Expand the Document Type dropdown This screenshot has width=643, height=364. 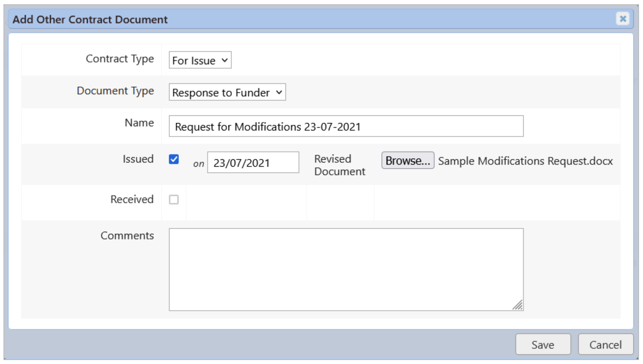pyautogui.click(x=227, y=92)
